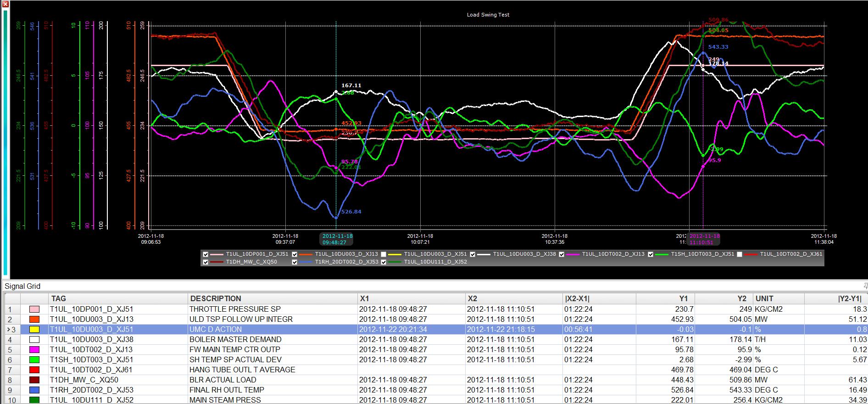Viewport: 868px width, 404px height.
Task: Click blue swatch of FINAL RH OUTL TEMP row
Action: click(34, 390)
